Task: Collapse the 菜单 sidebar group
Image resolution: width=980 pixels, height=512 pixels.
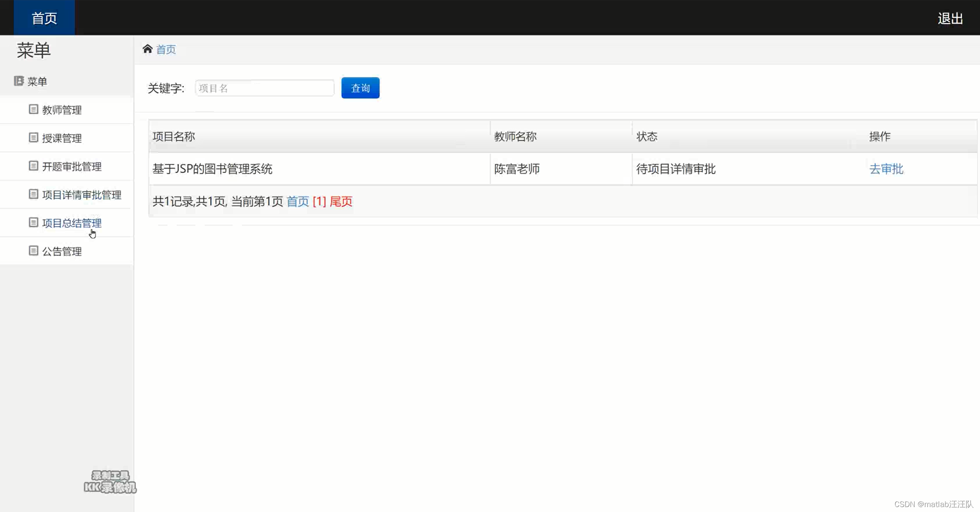Action: (37, 81)
